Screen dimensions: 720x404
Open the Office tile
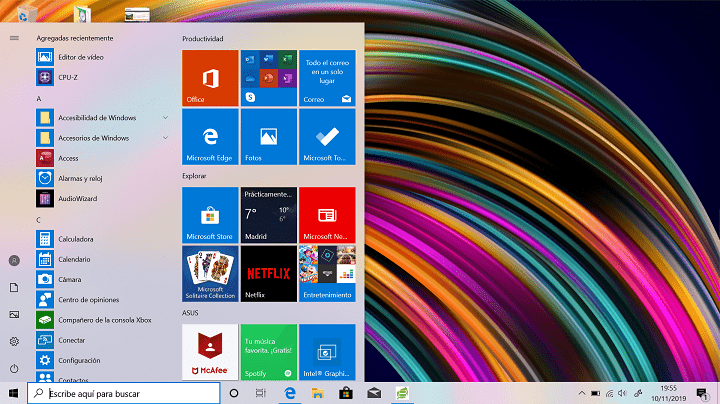pyautogui.click(x=210, y=78)
